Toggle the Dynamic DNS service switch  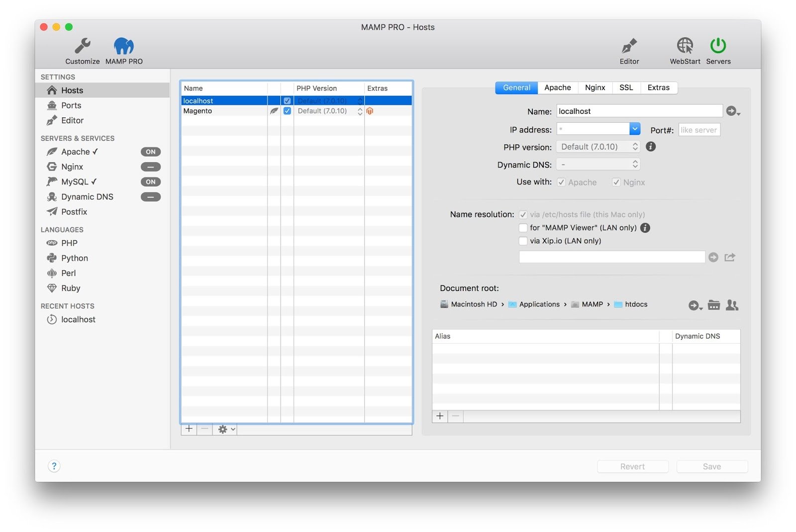point(151,197)
